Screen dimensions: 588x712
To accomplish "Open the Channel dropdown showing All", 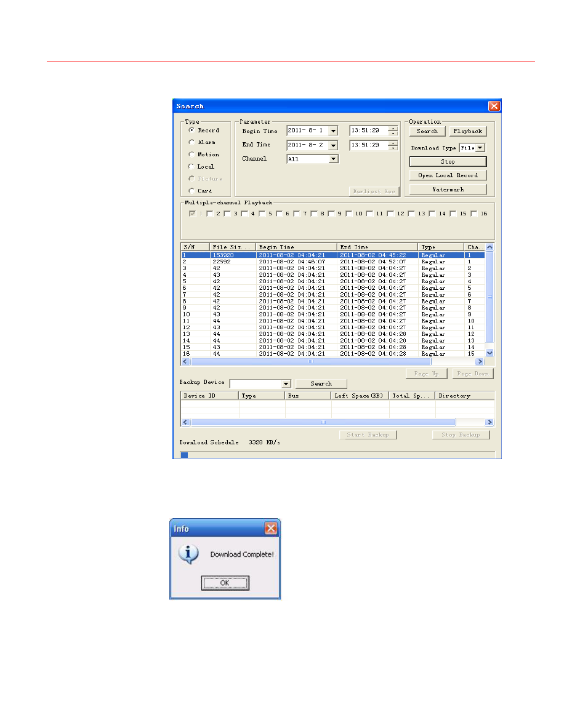I will tap(334, 159).
